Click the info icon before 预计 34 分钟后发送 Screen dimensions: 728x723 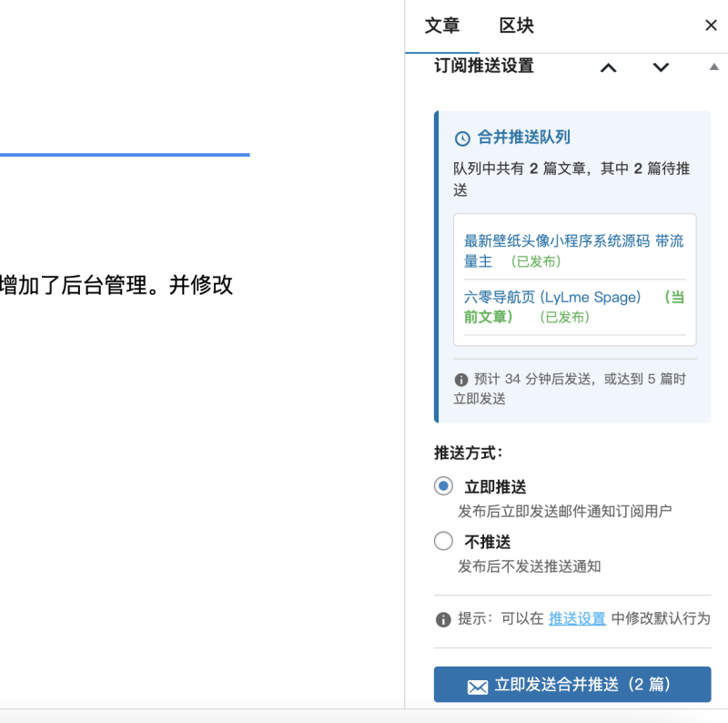460,379
